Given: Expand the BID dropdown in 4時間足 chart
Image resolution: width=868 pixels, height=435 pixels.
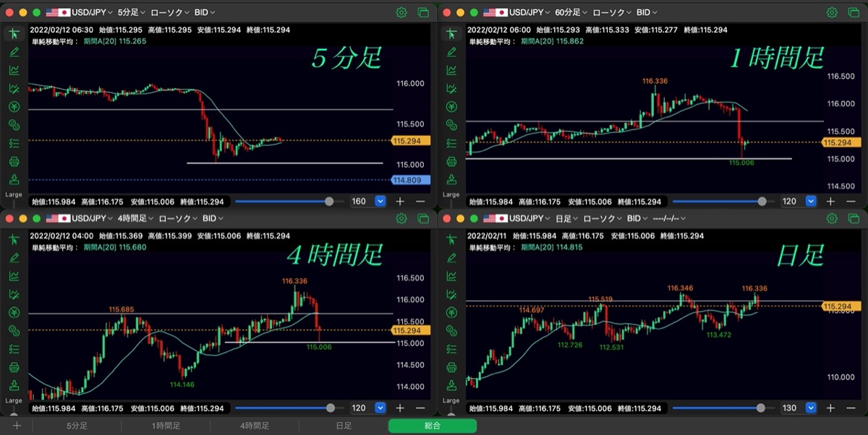Looking at the screenshot, I should 213,218.
